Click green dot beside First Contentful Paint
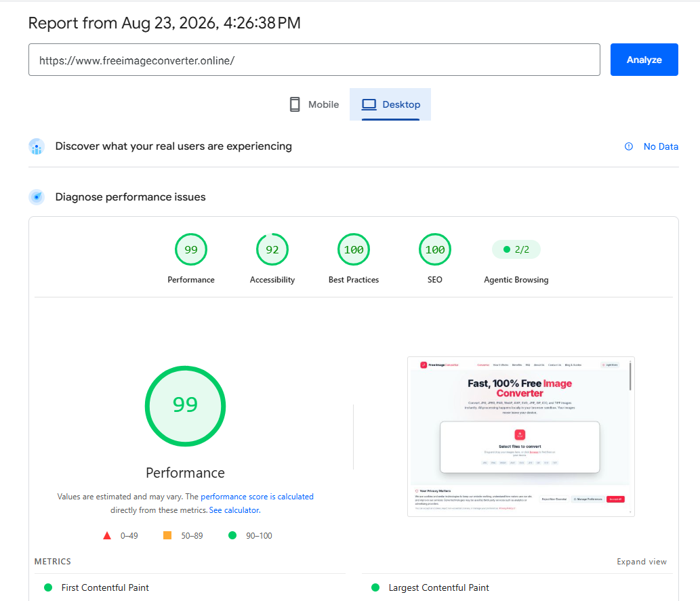Viewport: 700px width, 601px height. pyautogui.click(x=48, y=587)
